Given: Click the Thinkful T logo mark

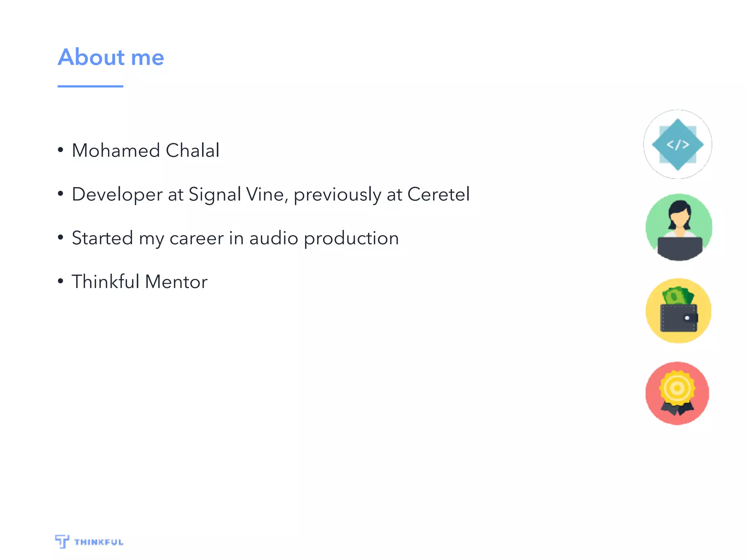Looking at the screenshot, I should [x=62, y=541].
